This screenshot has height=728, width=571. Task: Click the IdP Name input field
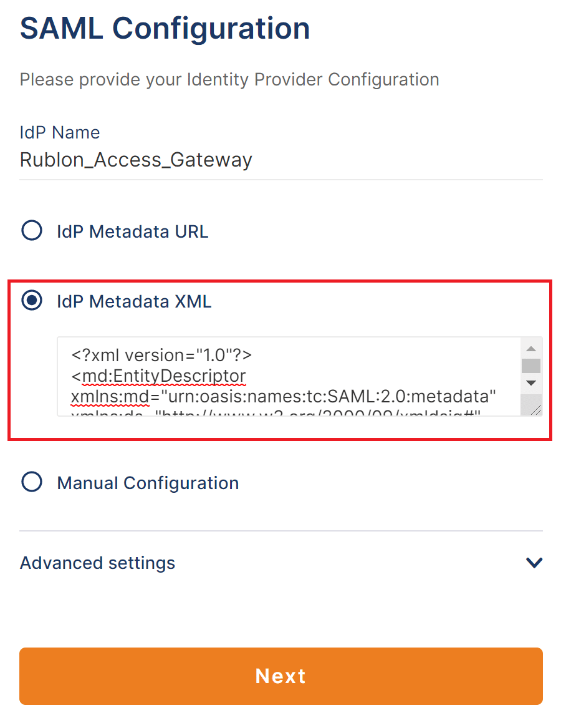pyautogui.click(x=281, y=160)
